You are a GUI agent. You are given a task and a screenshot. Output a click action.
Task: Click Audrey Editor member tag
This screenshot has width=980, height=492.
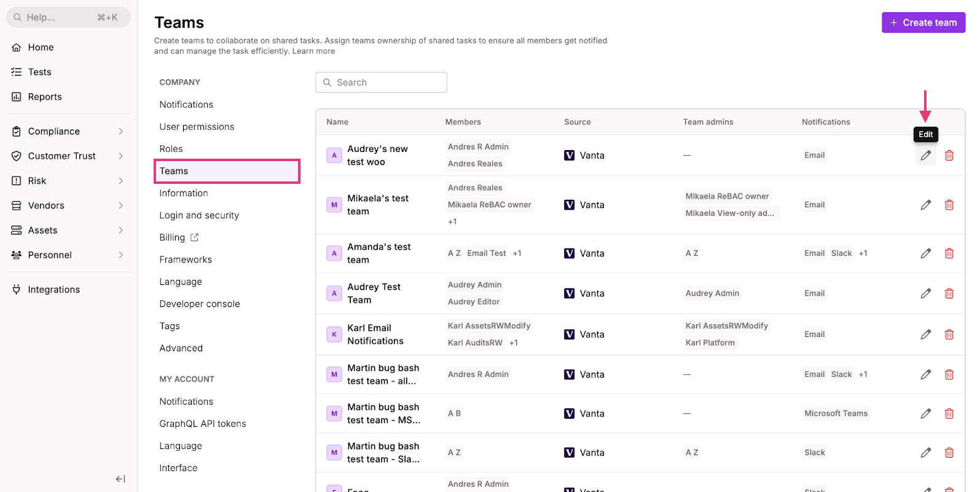pos(474,302)
